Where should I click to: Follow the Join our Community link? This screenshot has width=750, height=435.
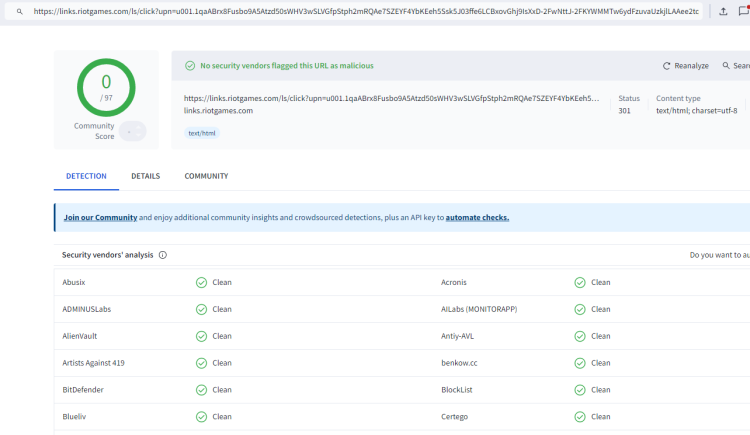(100, 217)
